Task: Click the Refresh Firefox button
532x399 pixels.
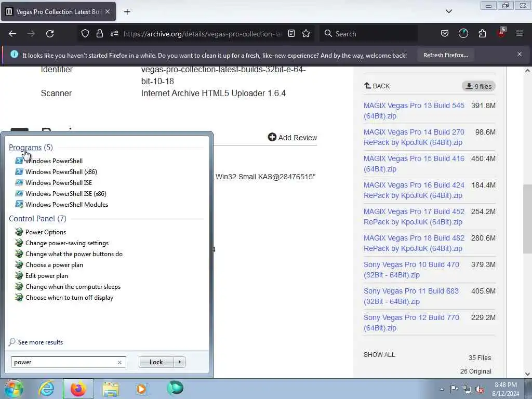Action: coord(445,55)
